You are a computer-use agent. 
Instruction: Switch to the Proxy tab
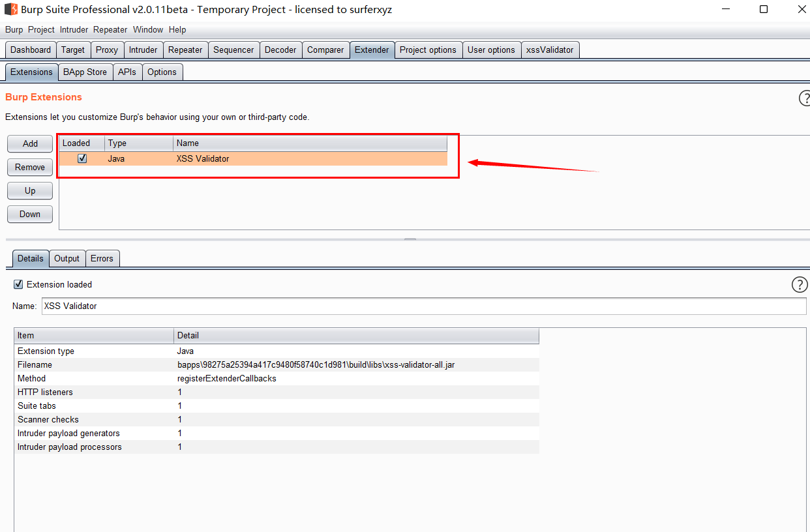(x=107, y=50)
